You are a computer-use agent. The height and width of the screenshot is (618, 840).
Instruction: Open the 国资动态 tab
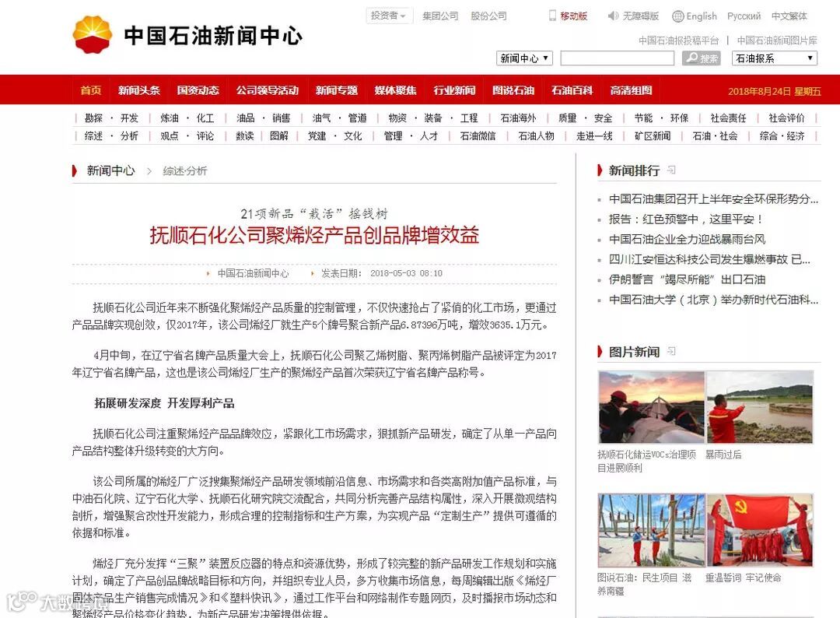pyautogui.click(x=198, y=90)
